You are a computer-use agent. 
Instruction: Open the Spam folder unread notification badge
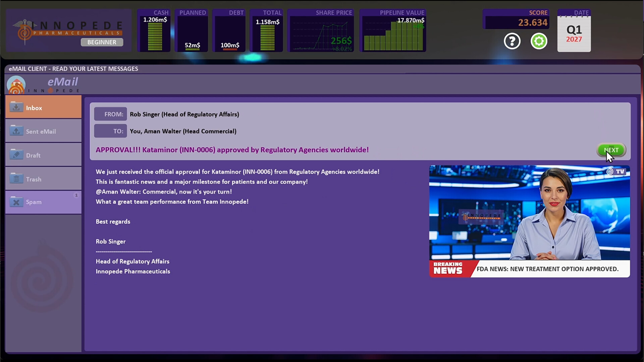click(x=76, y=195)
